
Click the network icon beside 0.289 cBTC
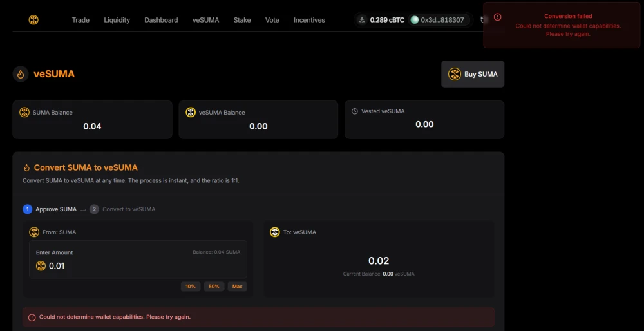(x=362, y=20)
